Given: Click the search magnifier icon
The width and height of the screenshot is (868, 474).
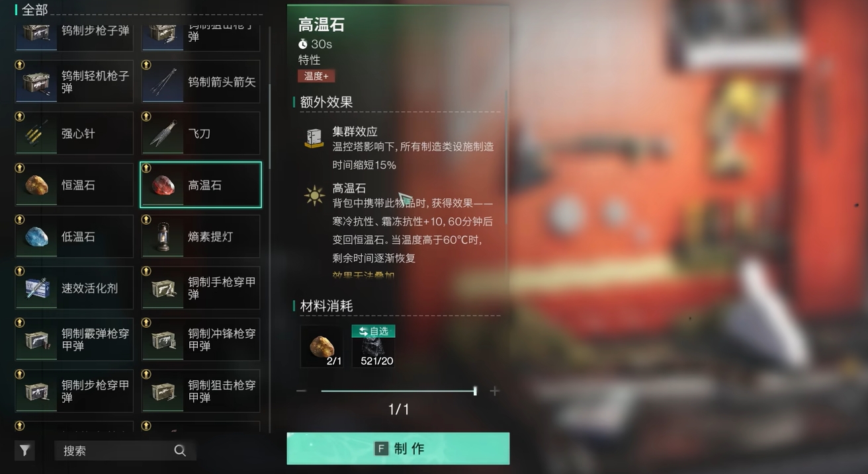Looking at the screenshot, I should pyautogui.click(x=180, y=450).
